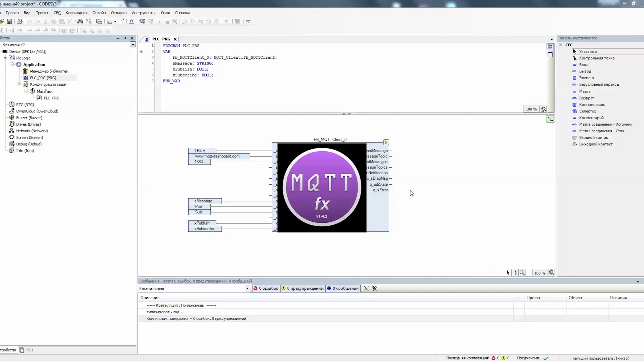Viewport: 644px width, 362px height.
Task: Toggle the 0 сообщений messages filter
Action: coord(343,288)
